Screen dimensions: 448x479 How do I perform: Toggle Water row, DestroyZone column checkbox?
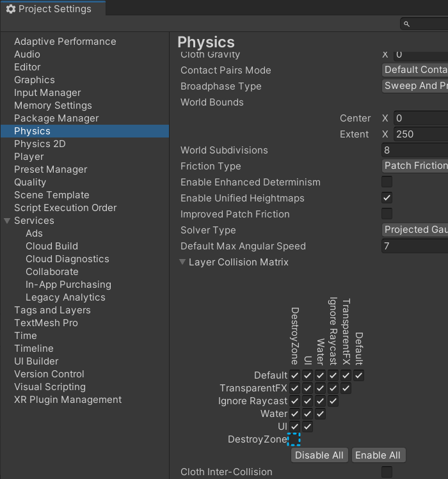[294, 414]
